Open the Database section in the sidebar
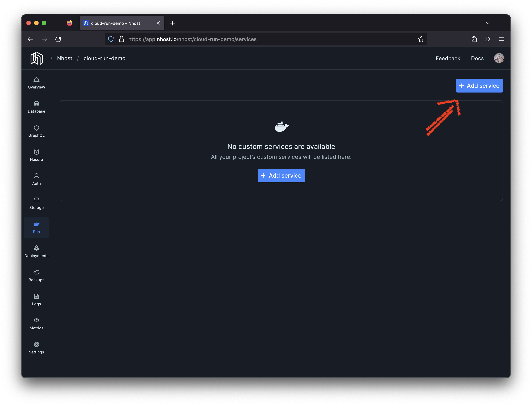This screenshot has width=532, height=406. pyautogui.click(x=36, y=107)
